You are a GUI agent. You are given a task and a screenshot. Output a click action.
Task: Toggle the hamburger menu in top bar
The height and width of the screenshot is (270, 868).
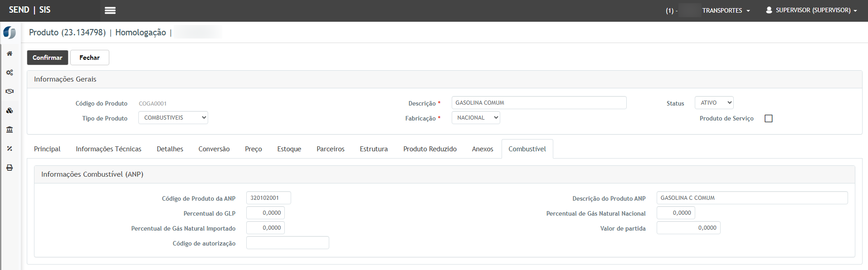[110, 10]
